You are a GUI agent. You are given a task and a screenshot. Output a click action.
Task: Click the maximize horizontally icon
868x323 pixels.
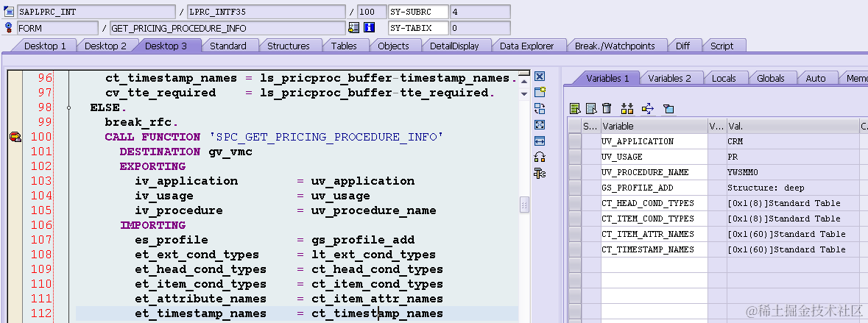pos(539,141)
